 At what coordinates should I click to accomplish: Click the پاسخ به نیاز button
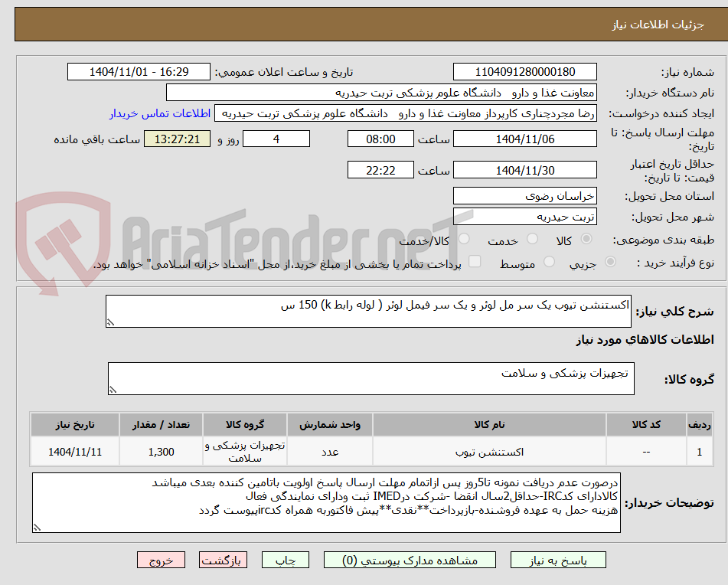click(x=558, y=560)
